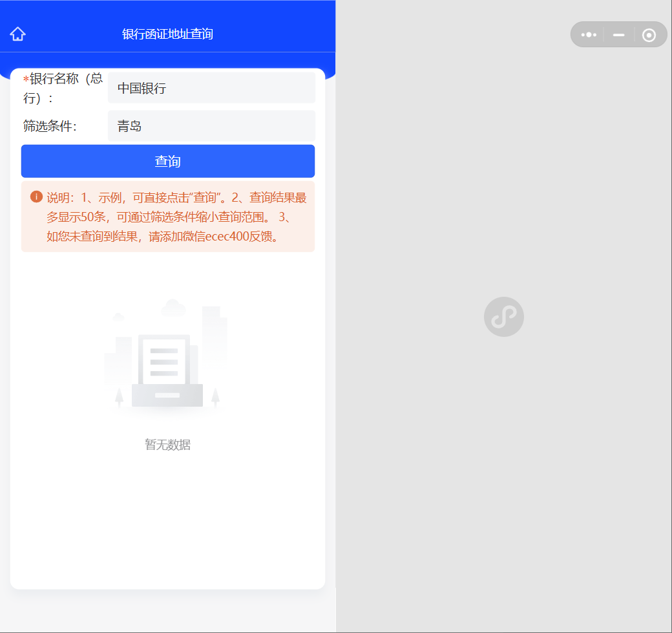Click the WeChat mini-program logo placeholder
672x633 pixels.
(503, 316)
